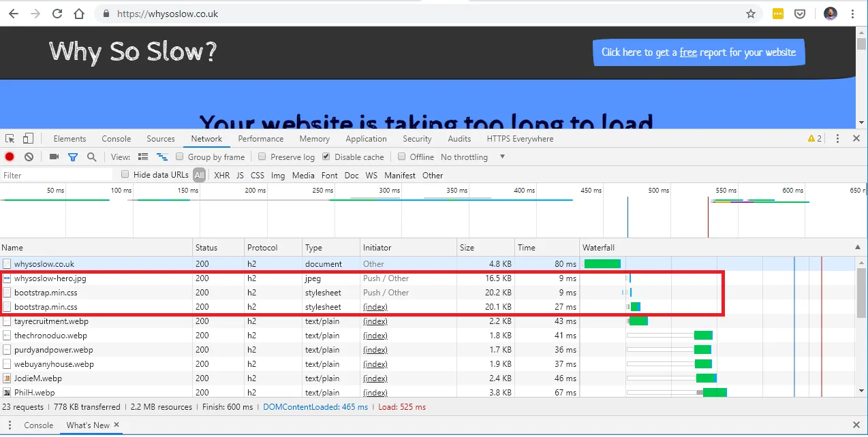Stop recording the network log
Viewport: 868px width, 437px height.
pos(10,157)
